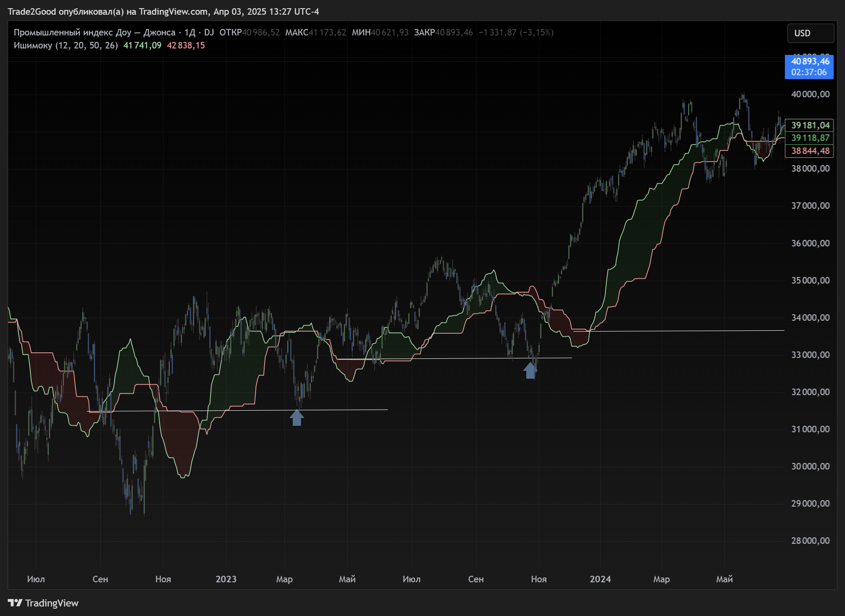This screenshot has width=845, height=616.
Task: Select the green 39 181,04 price label
Action: point(809,125)
